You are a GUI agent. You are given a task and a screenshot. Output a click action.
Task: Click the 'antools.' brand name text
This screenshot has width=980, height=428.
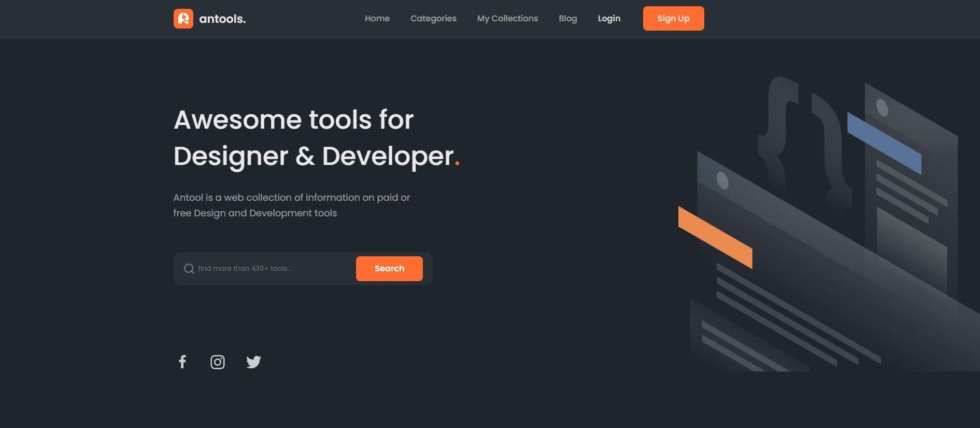click(222, 19)
